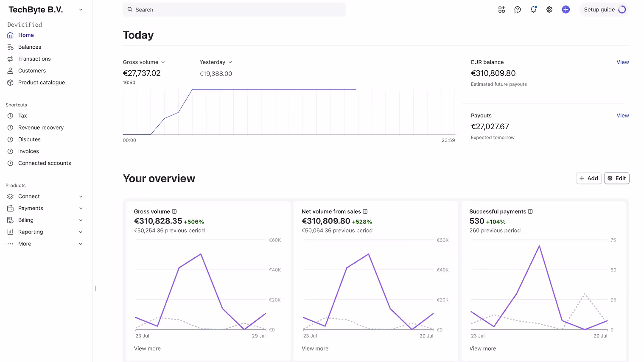644x362 pixels.
Task: Click View link for EUR balance
Action: 622,62
